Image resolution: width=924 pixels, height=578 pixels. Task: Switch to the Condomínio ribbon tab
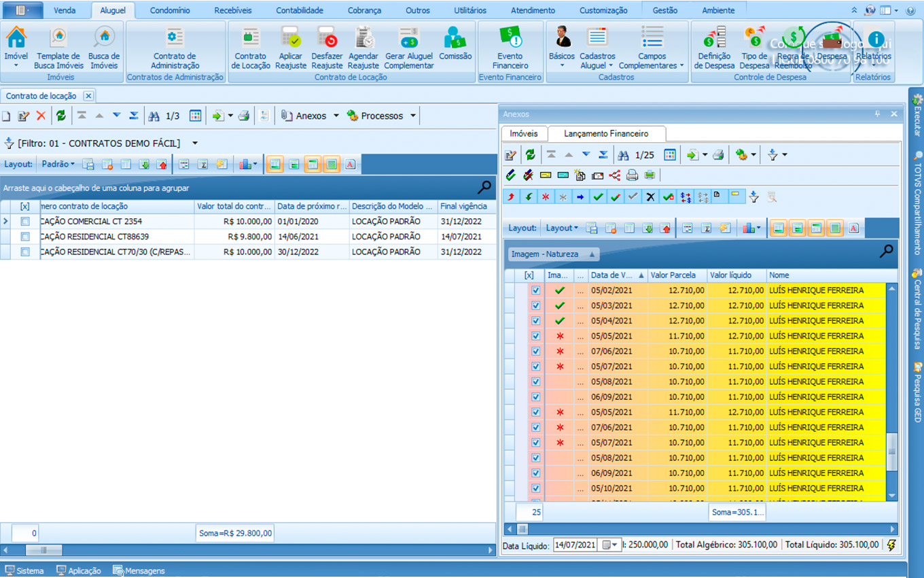coord(170,10)
